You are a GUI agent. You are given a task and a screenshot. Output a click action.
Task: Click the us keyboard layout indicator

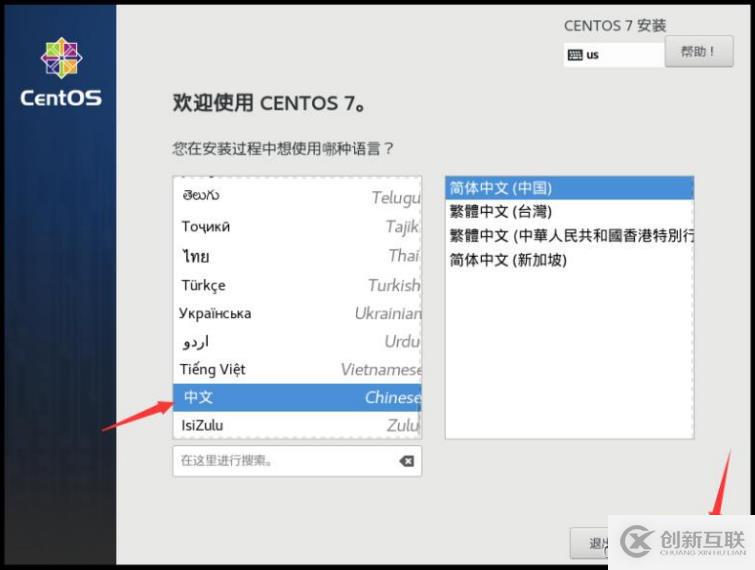pos(614,54)
